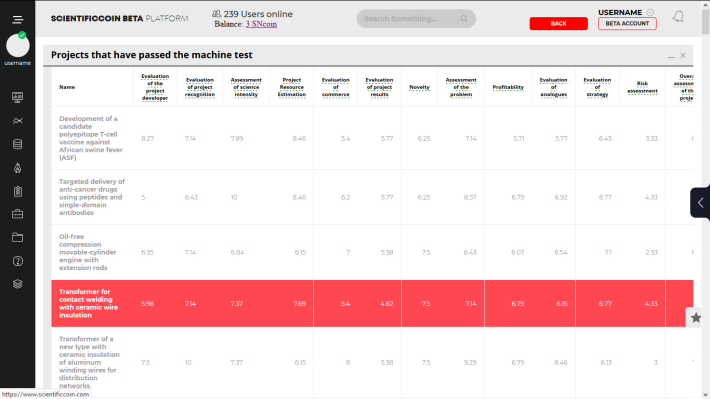Open the 3 SNcoin balance link
The image size is (710, 399).
coord(261,24)
